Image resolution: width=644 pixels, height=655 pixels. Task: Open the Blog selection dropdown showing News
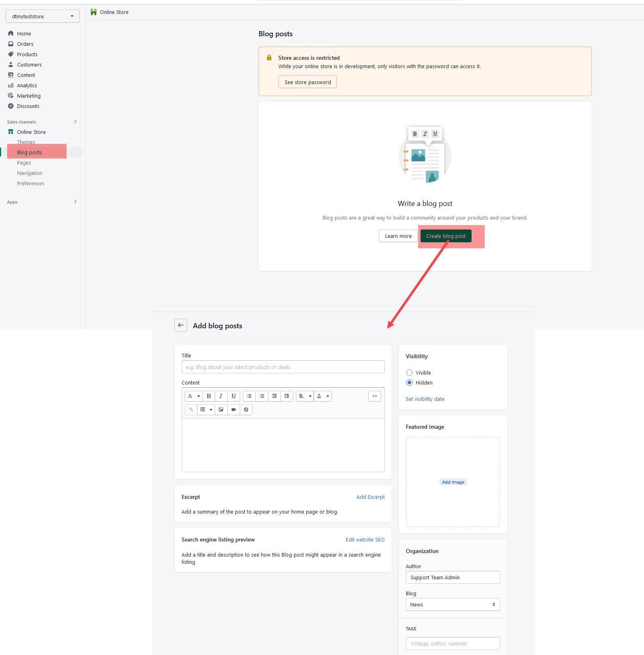click(x=452, y=604)
